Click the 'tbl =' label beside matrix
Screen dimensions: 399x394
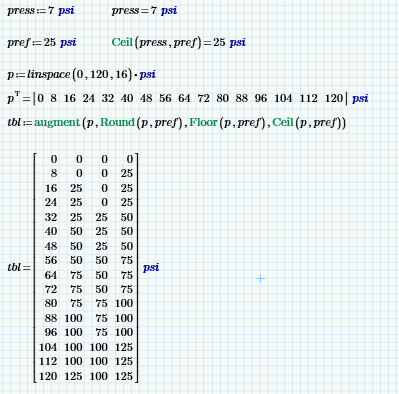pyautogui.click(x=19, y=267)
